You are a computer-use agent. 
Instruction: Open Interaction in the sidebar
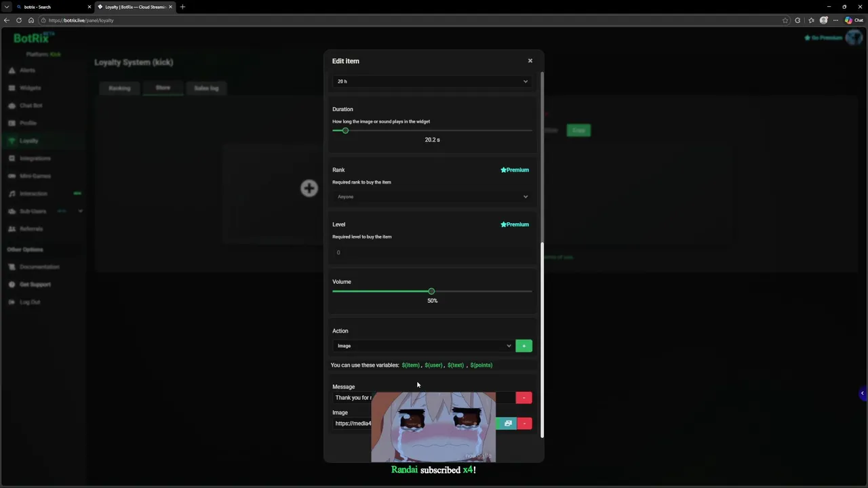(33, 194)
